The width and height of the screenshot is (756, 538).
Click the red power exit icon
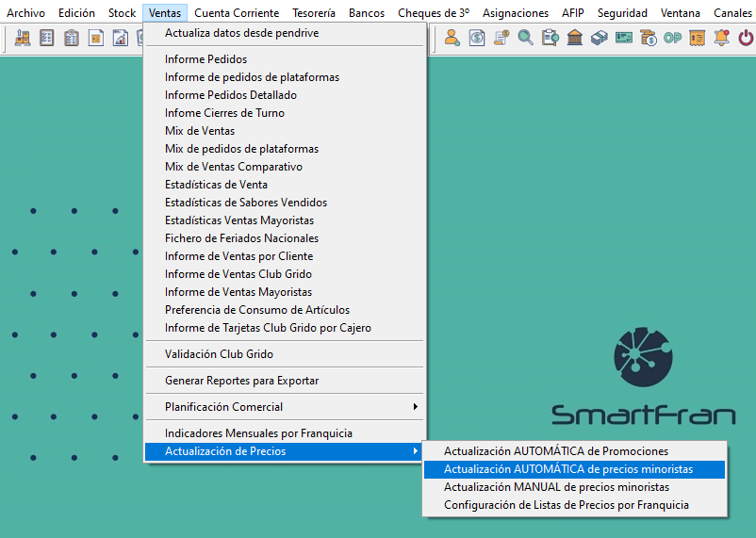[x=746, y=38]
